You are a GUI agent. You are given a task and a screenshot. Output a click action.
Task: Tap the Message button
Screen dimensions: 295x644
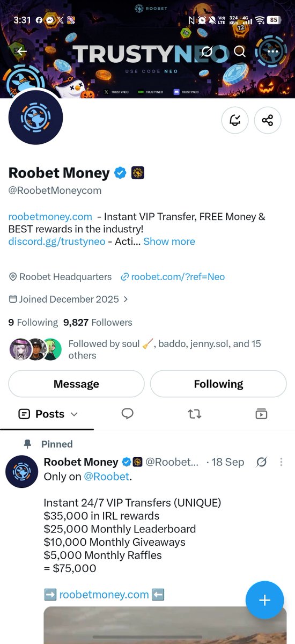click(76, 384)
